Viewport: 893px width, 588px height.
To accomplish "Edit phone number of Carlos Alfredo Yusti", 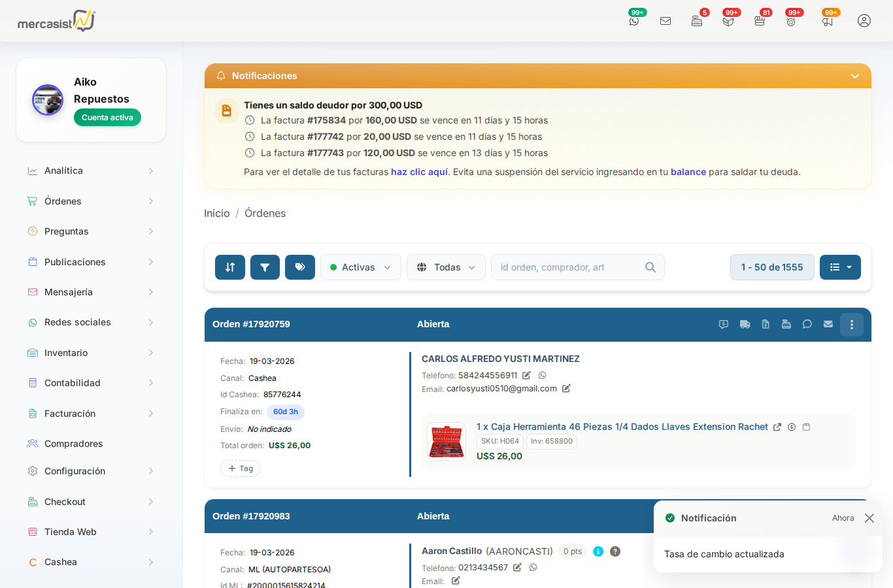I will click(x=526, y=376).
